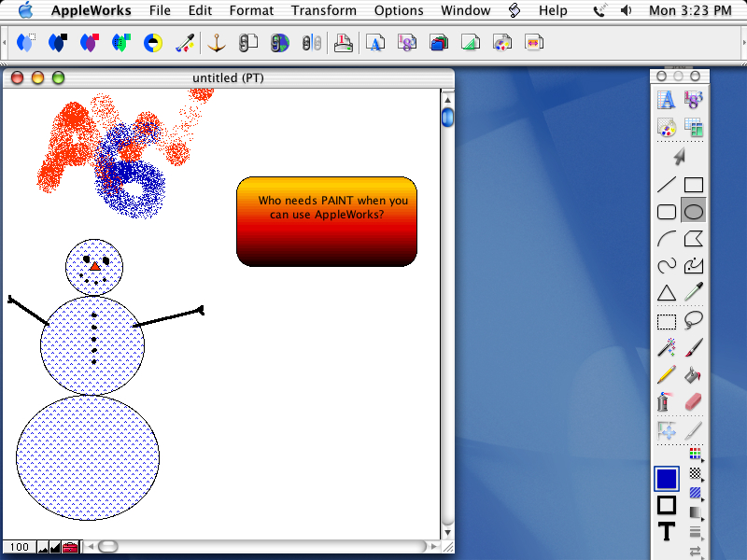The width and height of the screenshot is (747, 560).
Task: Open the blue striped wallpaper popup
Action: (696, 493)
